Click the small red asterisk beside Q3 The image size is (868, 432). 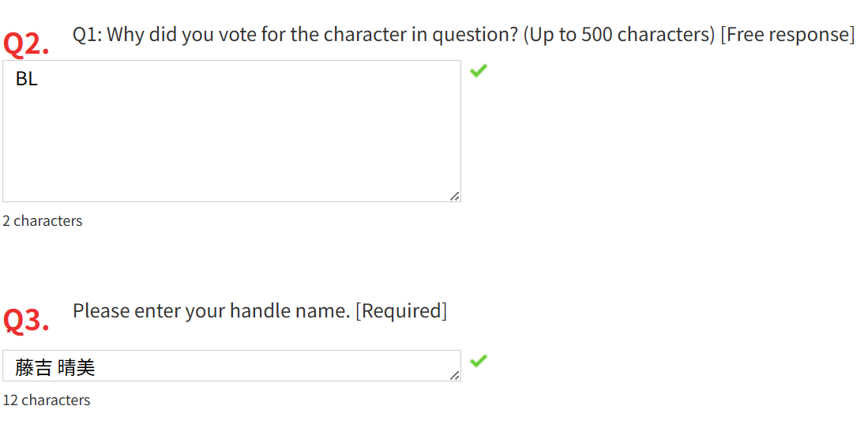point(8,331)
